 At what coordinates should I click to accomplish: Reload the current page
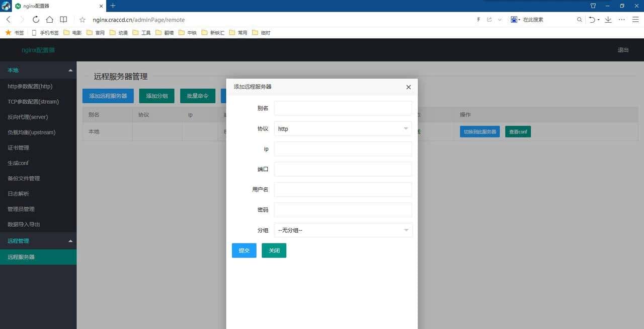pos(35,19)
